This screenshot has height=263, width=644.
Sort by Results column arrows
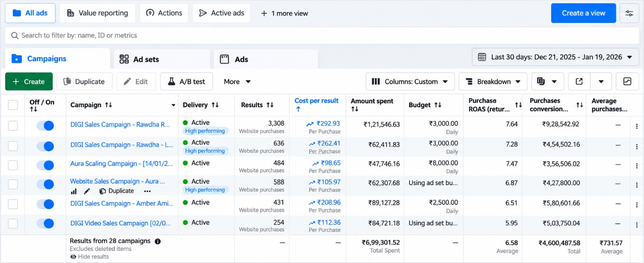270,105
